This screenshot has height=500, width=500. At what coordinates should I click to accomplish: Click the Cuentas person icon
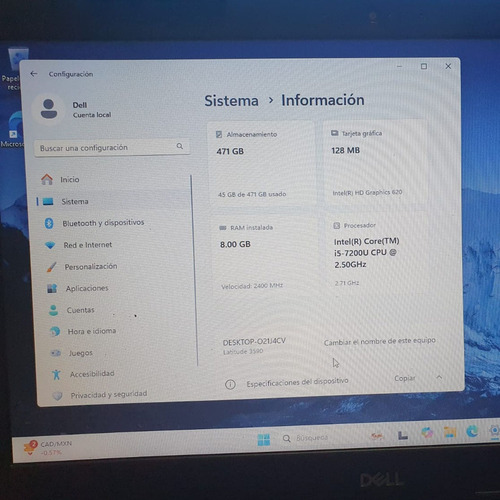click(x=53, y=310)
